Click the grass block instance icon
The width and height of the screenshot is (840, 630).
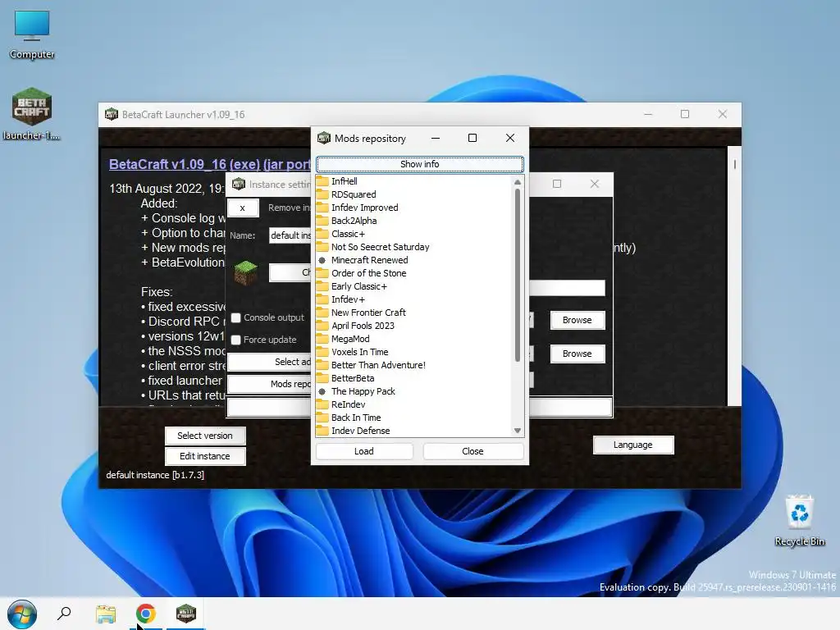click(x=246, y=272)
